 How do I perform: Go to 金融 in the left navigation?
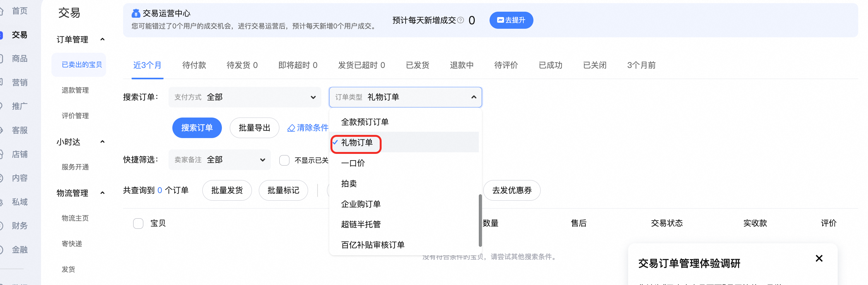point(20,250)
